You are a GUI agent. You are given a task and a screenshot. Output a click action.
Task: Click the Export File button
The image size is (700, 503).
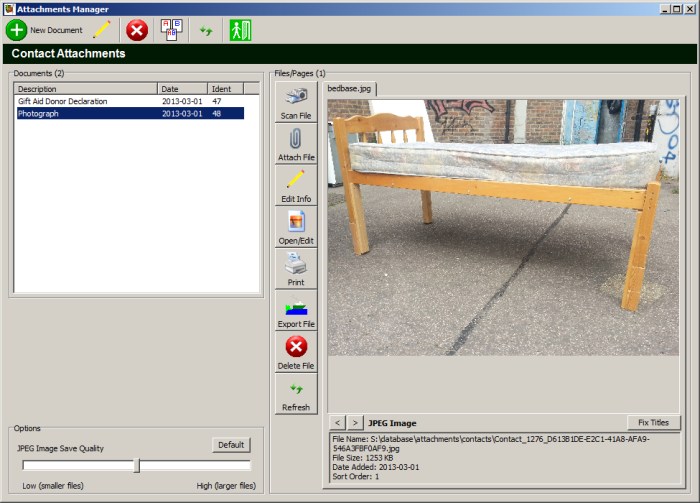[x=296, y=311]
